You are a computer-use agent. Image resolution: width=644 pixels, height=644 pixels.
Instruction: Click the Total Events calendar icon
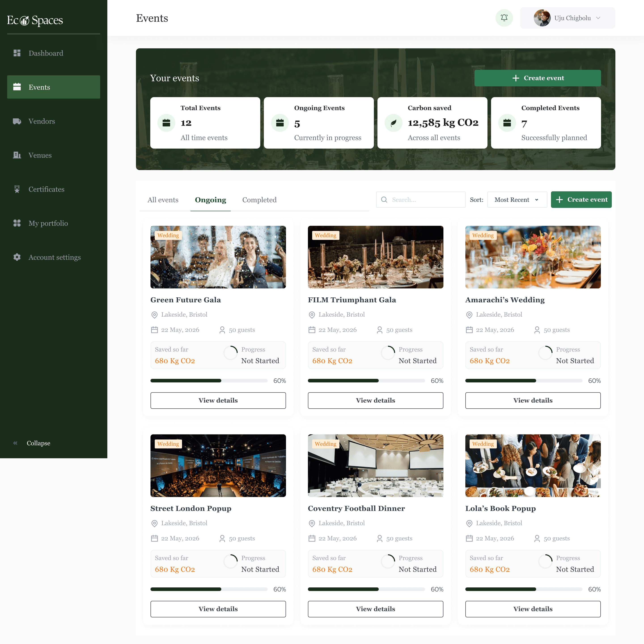(166, 123)
